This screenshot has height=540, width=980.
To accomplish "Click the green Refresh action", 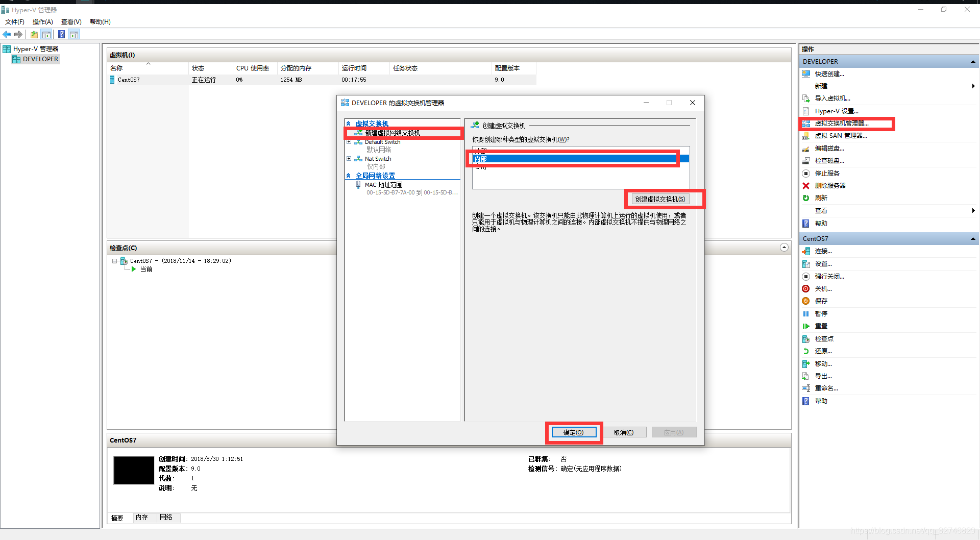I will tap(821, 198).
